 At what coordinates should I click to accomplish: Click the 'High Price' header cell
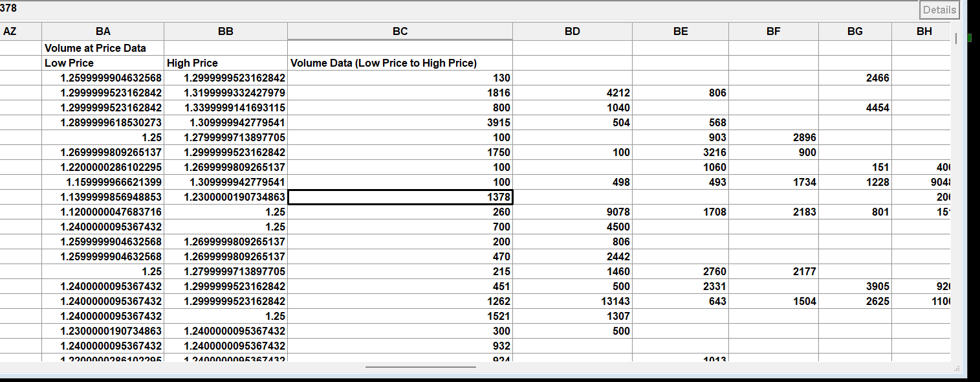pyautogui.click(x=226, y=63)
